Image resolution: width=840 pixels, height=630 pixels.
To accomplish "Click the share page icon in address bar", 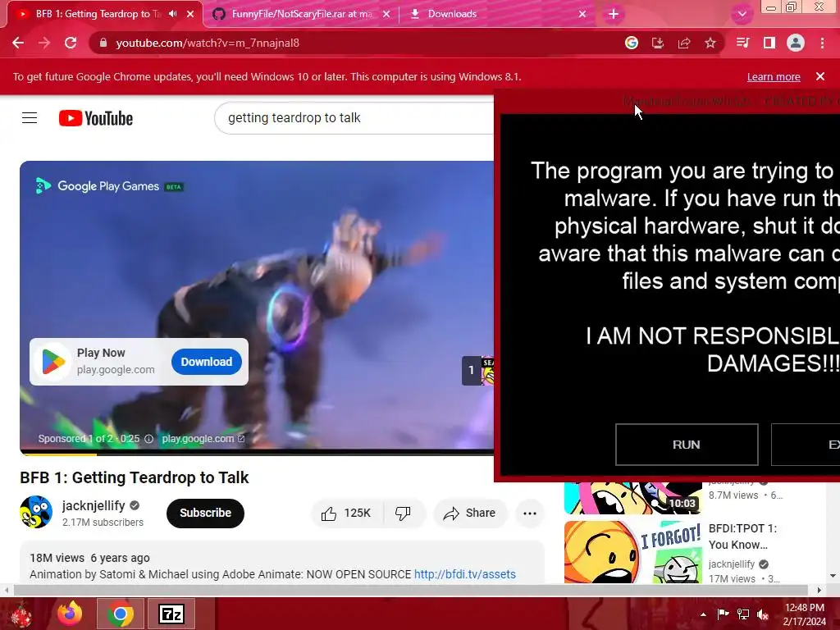I will (x=684, y=43).
